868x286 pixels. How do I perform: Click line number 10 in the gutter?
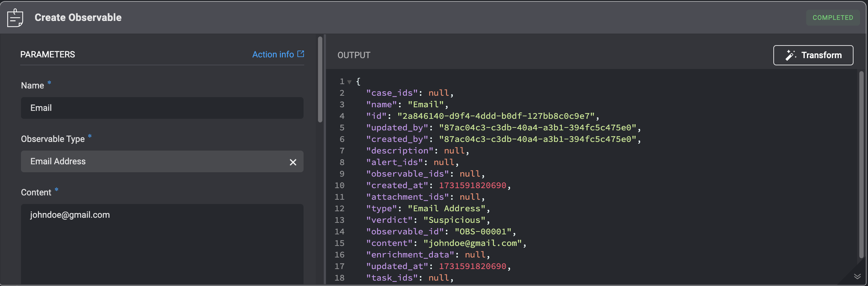point(339,185)
